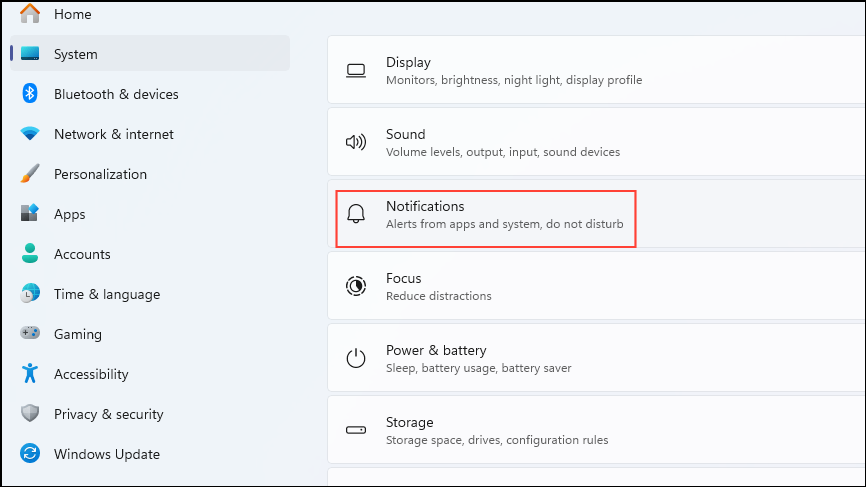Viewport: 866px width, 487px height.
Task: Open the Storage settings title
Action: (x=409, y=422)
